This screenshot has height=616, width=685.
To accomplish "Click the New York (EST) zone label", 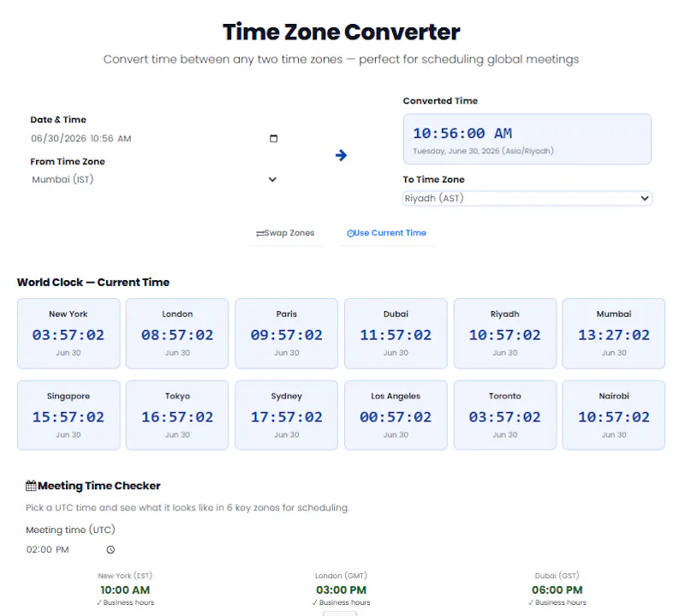I will pyautogui.click(x=125, y=576).
